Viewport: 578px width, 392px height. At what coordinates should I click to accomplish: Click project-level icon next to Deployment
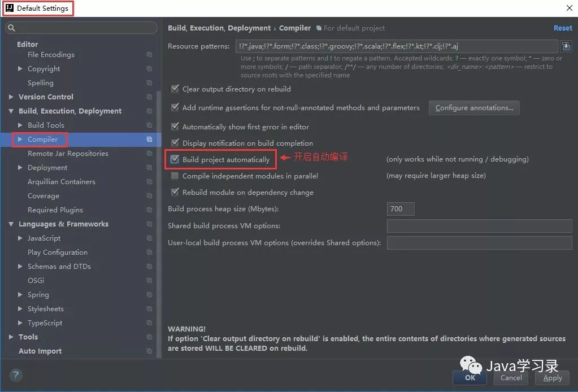tap(149, 168)
